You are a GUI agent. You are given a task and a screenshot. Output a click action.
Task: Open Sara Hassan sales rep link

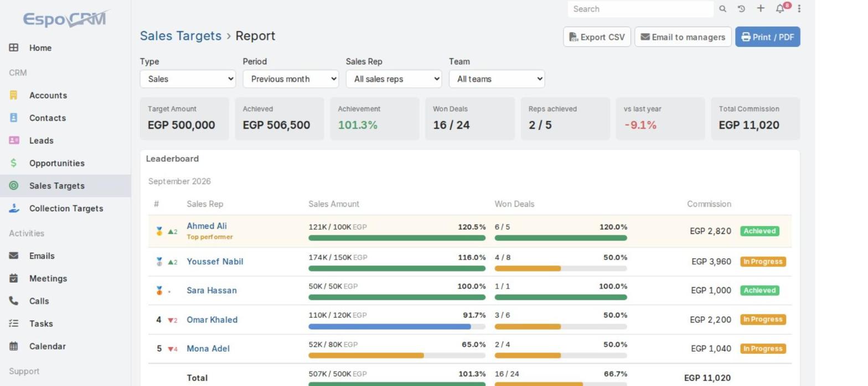tap(211, 290)
